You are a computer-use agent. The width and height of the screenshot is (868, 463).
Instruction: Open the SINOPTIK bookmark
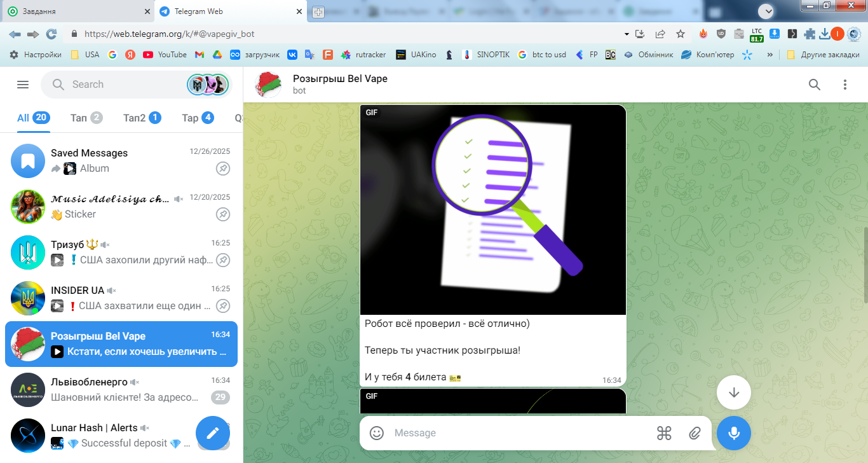coord(486,55)
